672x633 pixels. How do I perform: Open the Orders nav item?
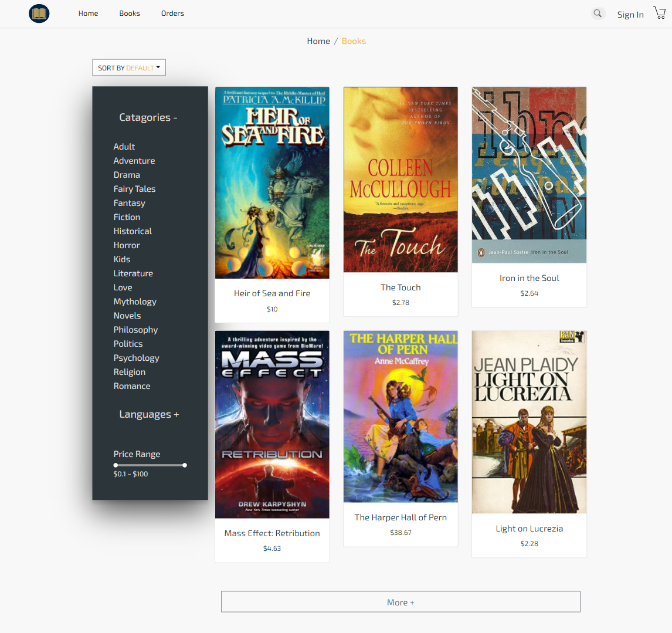pos(172,13)
